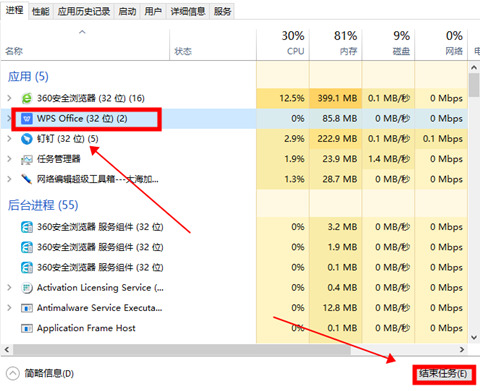Sort by the 磁盘 column header
Image resolution: width=480 pixels, height=391 pixels.
388,45
